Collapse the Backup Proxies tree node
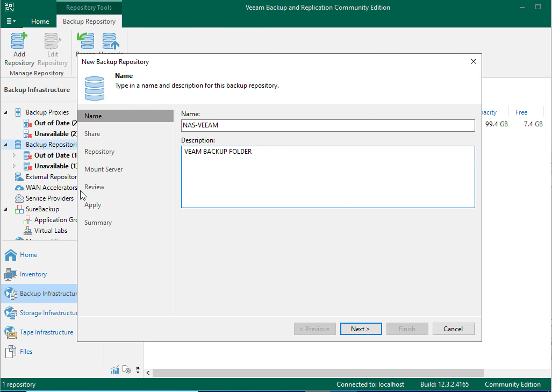This screenshot has width=552, height=392. [x=6, y=113]
